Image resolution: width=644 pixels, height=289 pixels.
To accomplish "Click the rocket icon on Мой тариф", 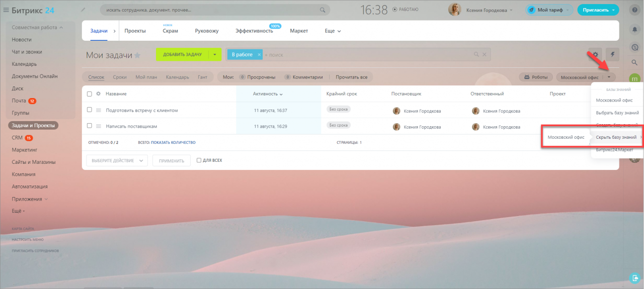I will point(531,10).
